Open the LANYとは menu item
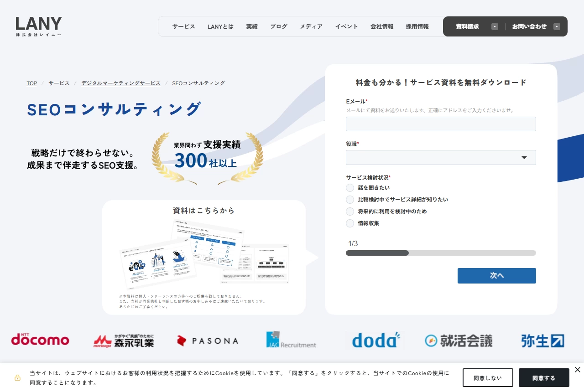Viewport: 584px width, 392px height. point(220,26)
